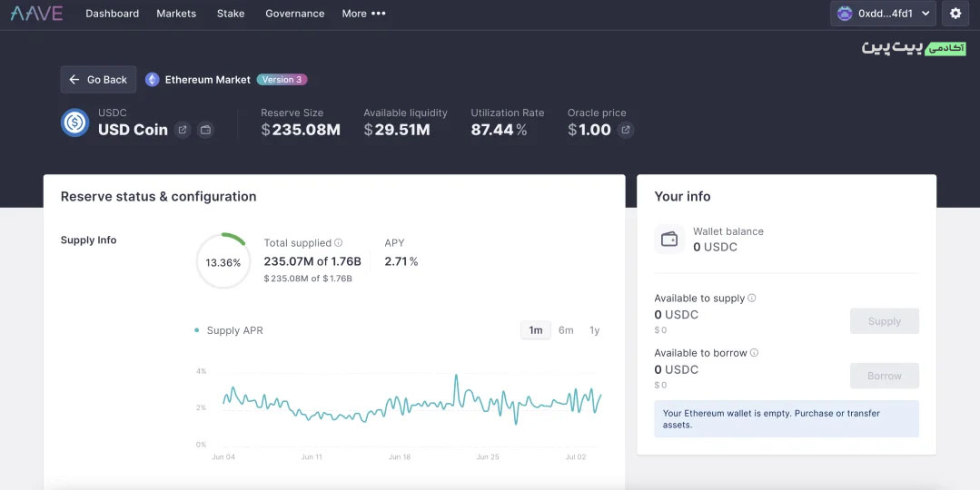
Task: Click the Go Back arrow icon
Action: pos(74,79)
